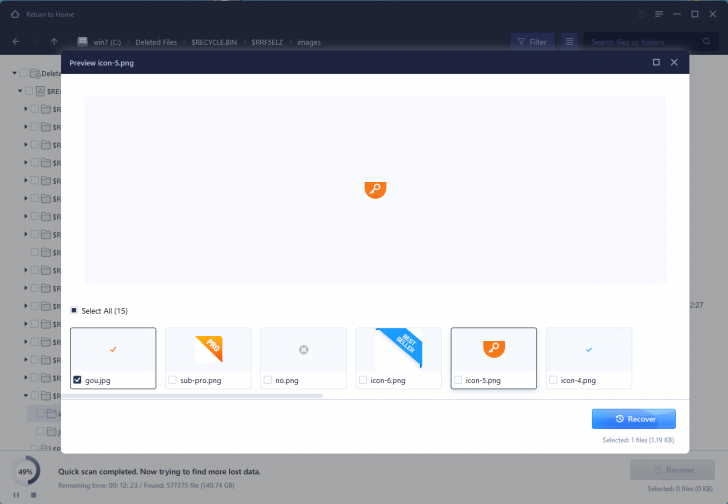Expand the fourth $R subfolder in tree

26,162
